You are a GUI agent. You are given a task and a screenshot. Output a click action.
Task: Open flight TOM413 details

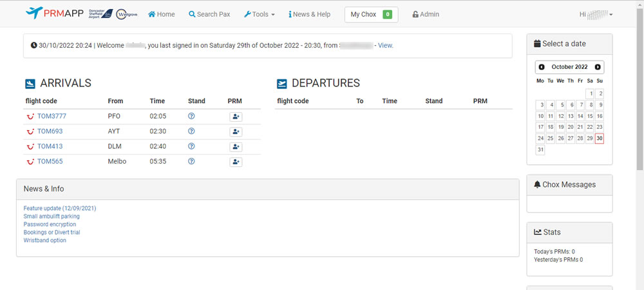pyautogui.click(x=50, y=146)
